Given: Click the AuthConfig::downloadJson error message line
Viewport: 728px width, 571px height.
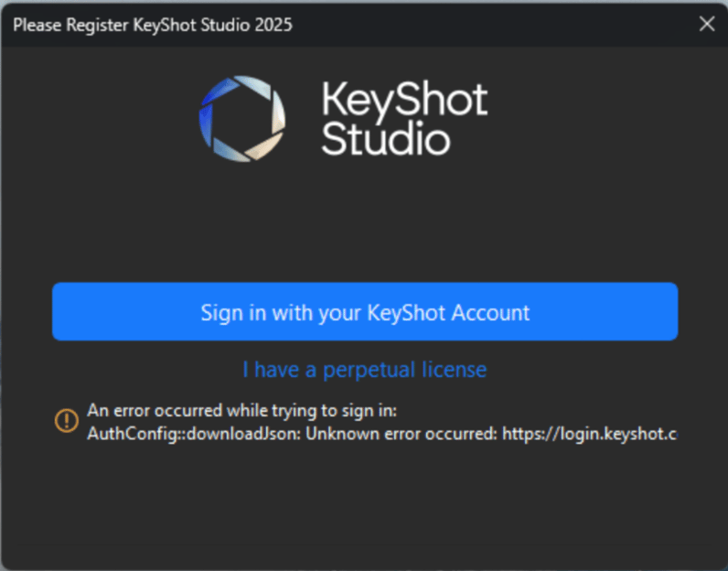Looking at the screenshot, I should 382,434.
